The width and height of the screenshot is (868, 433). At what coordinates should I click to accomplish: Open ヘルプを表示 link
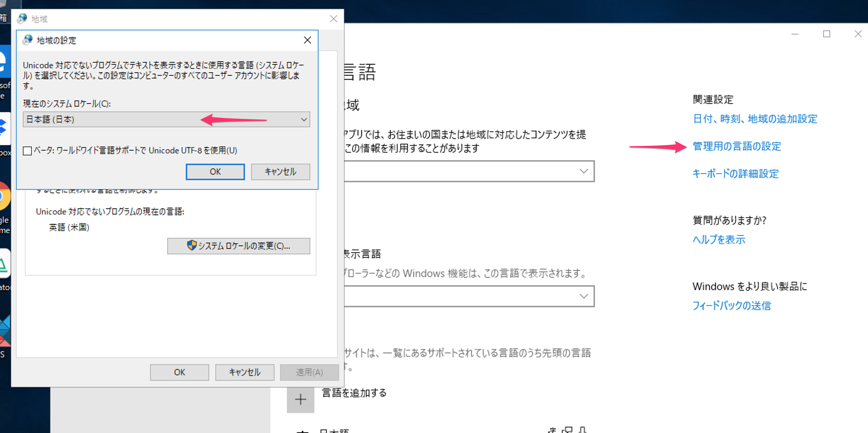tap(719, 239)
